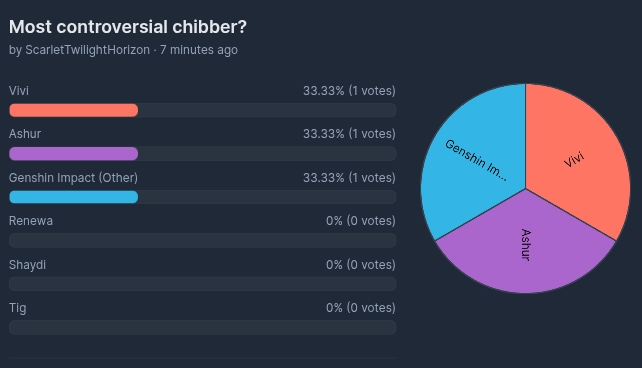
Task: Click Tig's '0% (0 votes)' result text
Action: 361,308
